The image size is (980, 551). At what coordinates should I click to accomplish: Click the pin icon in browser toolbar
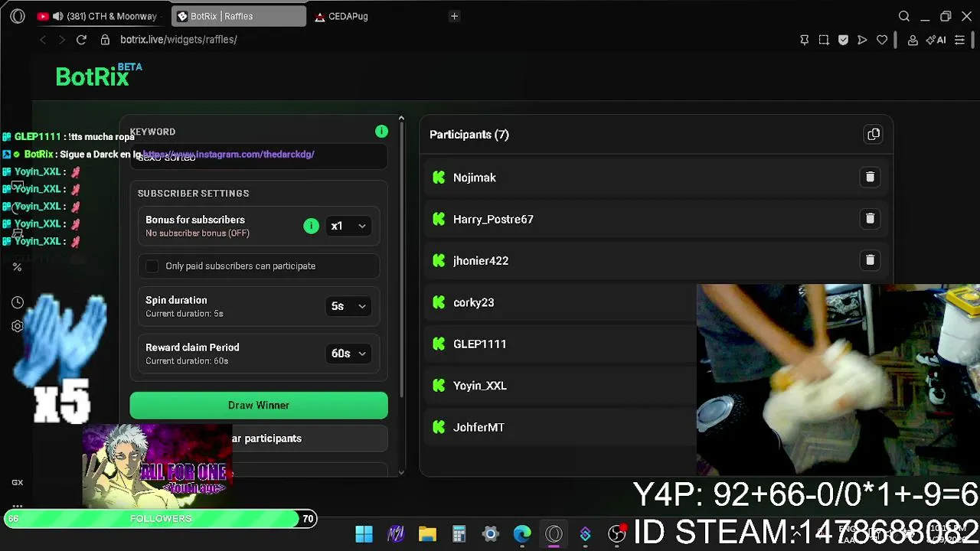[804, 40]
